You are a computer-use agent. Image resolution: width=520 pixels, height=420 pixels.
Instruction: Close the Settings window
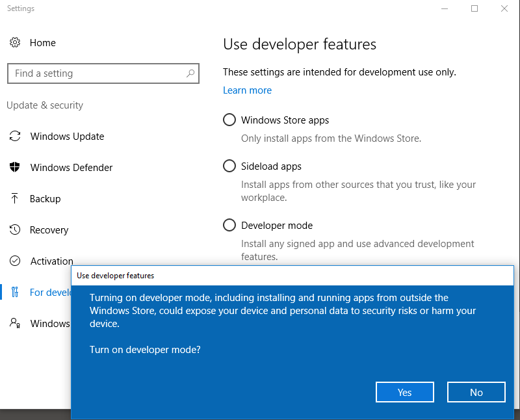tap(504, 8)
